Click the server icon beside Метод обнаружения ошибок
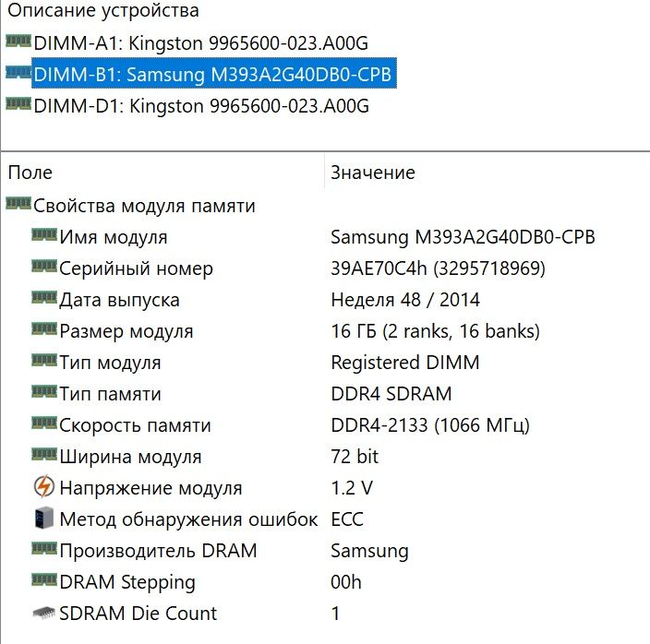650x644 pixels. click(x=44, y=518)
